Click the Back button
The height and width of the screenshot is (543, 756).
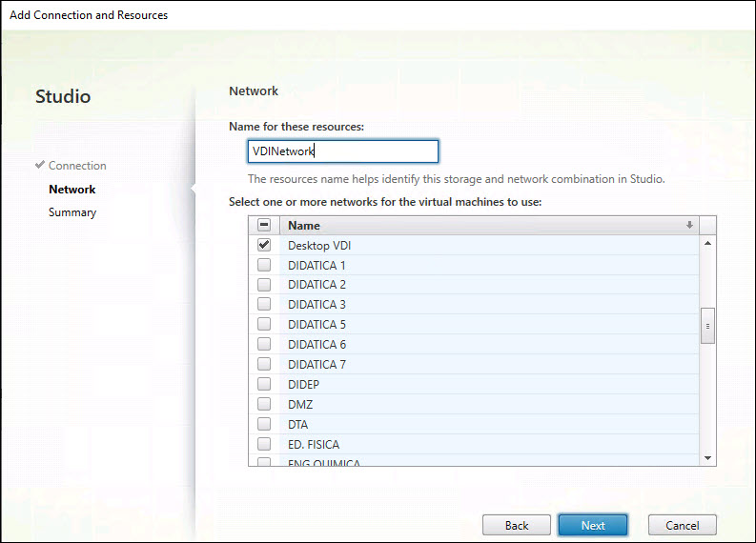pos(517,525)
